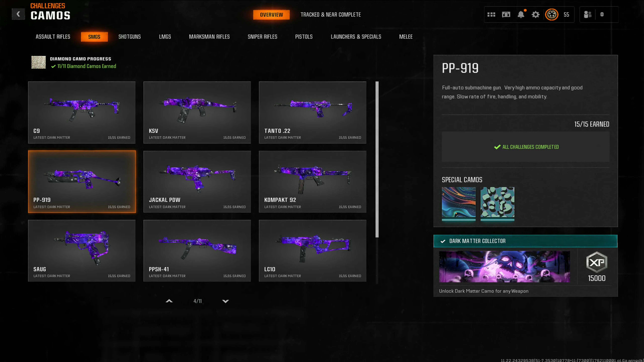Open Tracked & Near Complete view

(331, 14)
